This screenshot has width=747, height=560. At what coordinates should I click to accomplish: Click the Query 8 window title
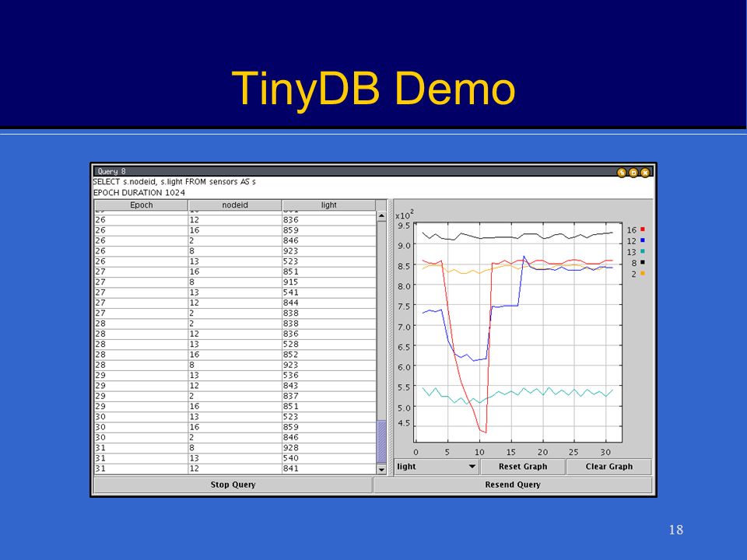click(111, 171)
